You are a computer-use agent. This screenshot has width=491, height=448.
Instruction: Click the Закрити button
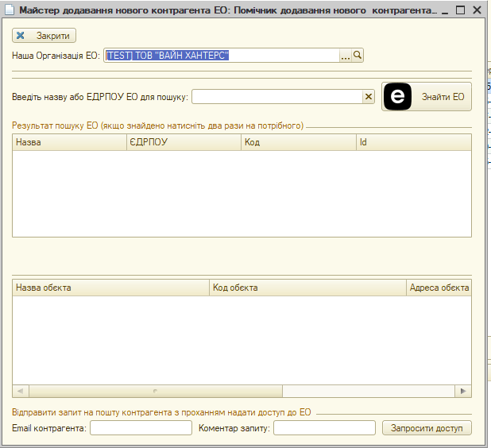[x=44, y=36]
